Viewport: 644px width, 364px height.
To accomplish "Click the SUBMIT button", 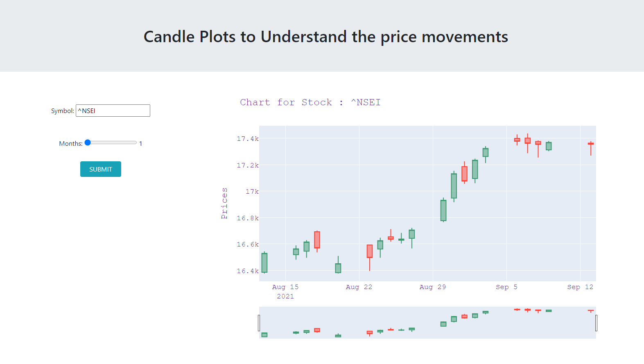I will [x=100, y=169].
